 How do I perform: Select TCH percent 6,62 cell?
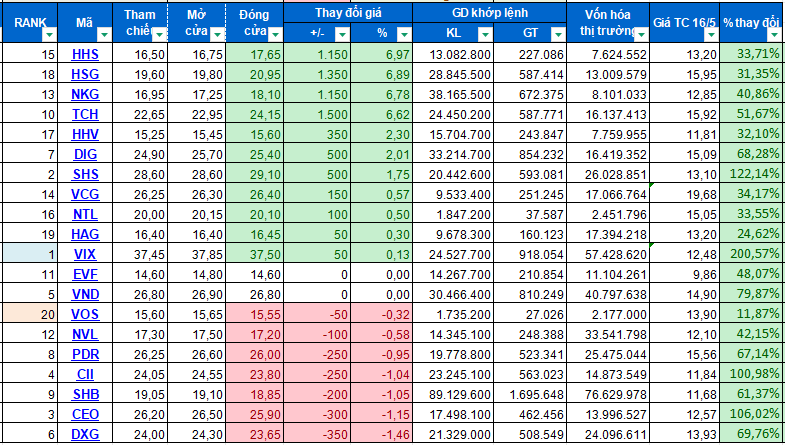[381, 114]
